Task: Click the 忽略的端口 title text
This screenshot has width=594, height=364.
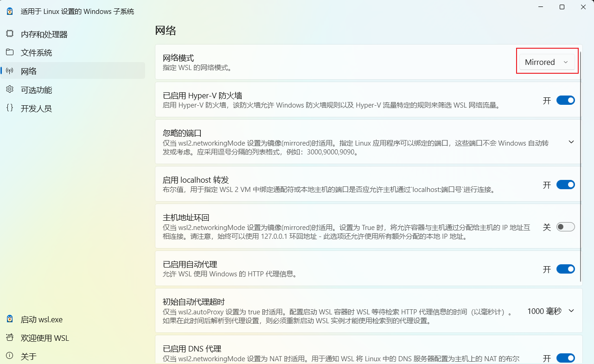Action: 182,133
